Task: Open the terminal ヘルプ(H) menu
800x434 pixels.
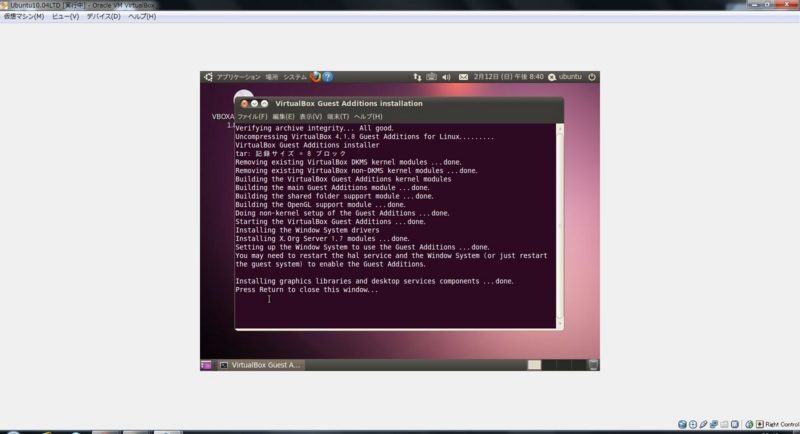Action: click(368, 116)
